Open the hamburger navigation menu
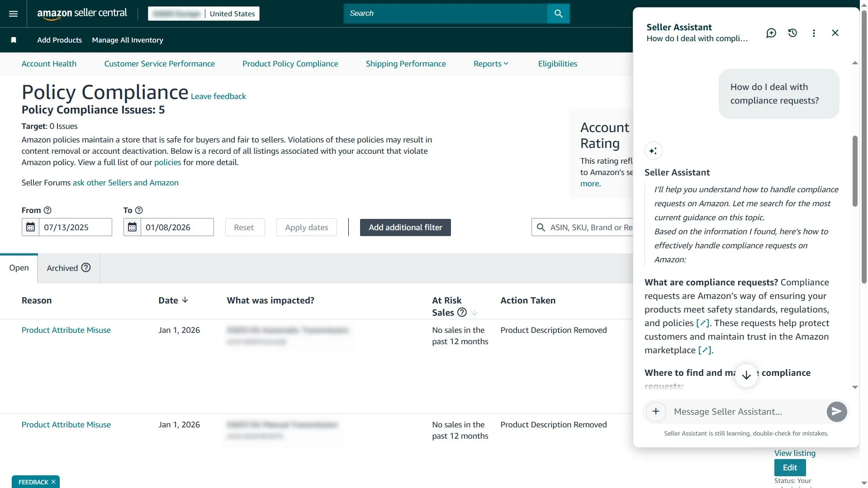The image size is (868, 488). 13,14
